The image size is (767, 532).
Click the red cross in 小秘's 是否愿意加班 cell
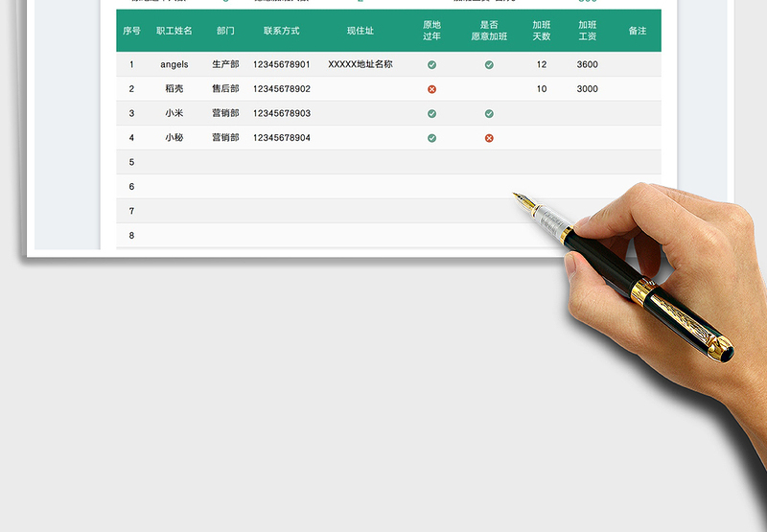pyautogui.click(x=489, y=138)
